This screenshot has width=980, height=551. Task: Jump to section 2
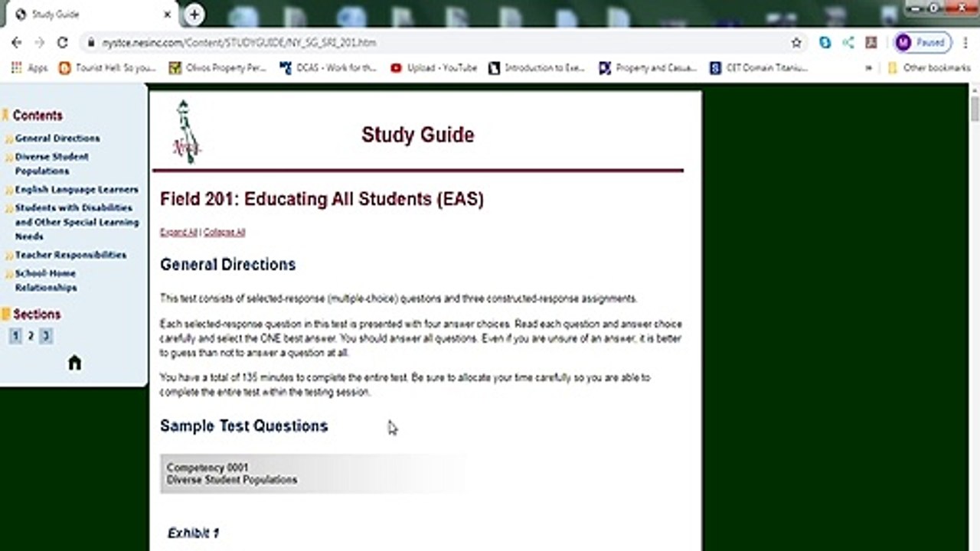[x=31, y=335]
